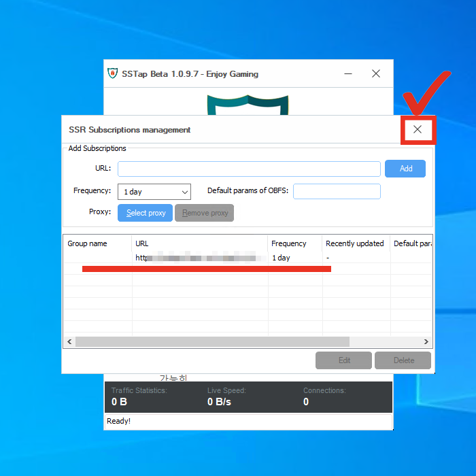Close the SSTap main window
Image resolution: width=476 pixels, height=476 pixels.
pyautogui.click(x=376, y=73)
